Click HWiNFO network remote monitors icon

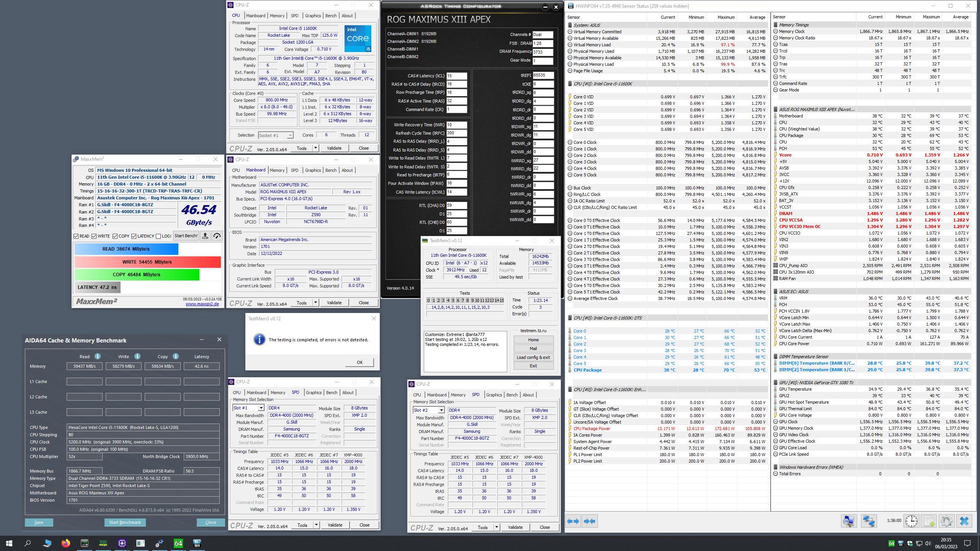[869, 521]
